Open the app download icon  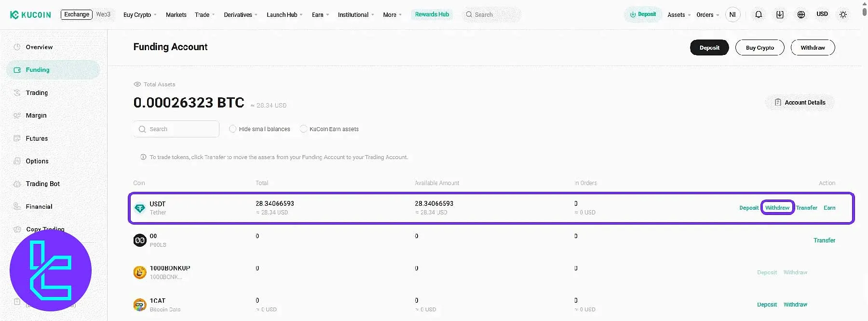780,14
